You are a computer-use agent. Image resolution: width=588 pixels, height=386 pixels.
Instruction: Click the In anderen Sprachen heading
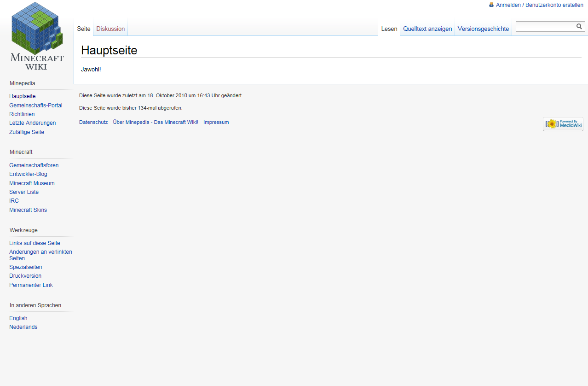click(x=35, y=305)
